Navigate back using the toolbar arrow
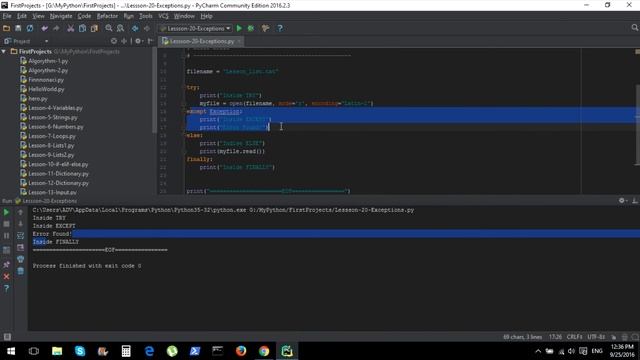 tap(135, 28)
